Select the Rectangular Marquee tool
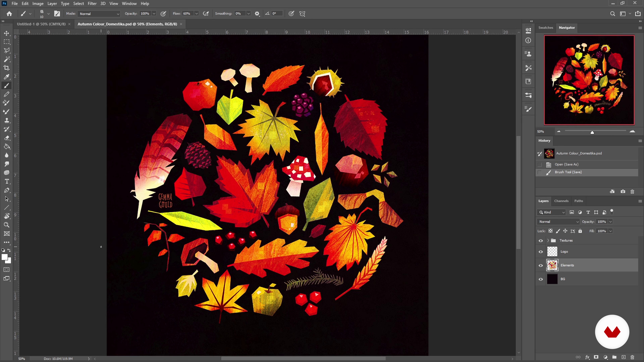The image size is (644, 362). 7,42
